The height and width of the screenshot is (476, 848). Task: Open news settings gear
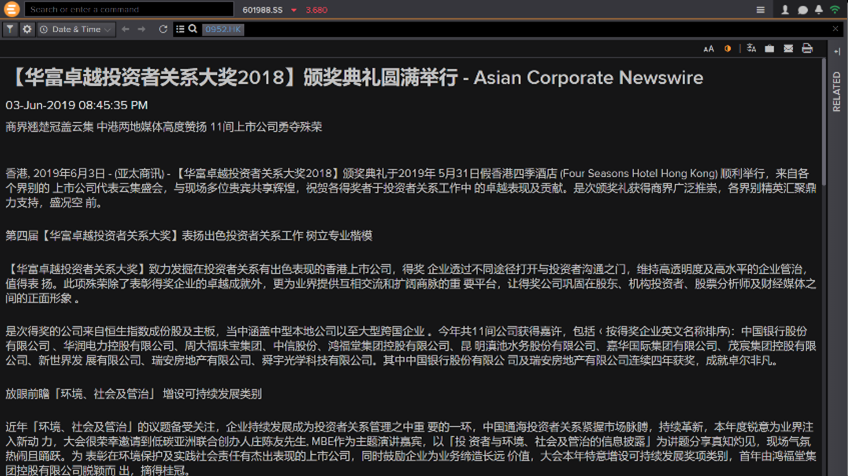[26, 29]
